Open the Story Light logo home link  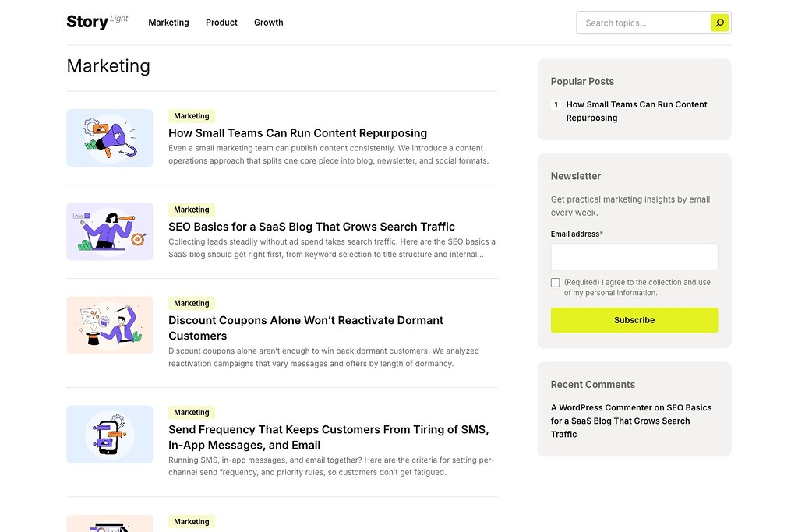coord(97,22)
